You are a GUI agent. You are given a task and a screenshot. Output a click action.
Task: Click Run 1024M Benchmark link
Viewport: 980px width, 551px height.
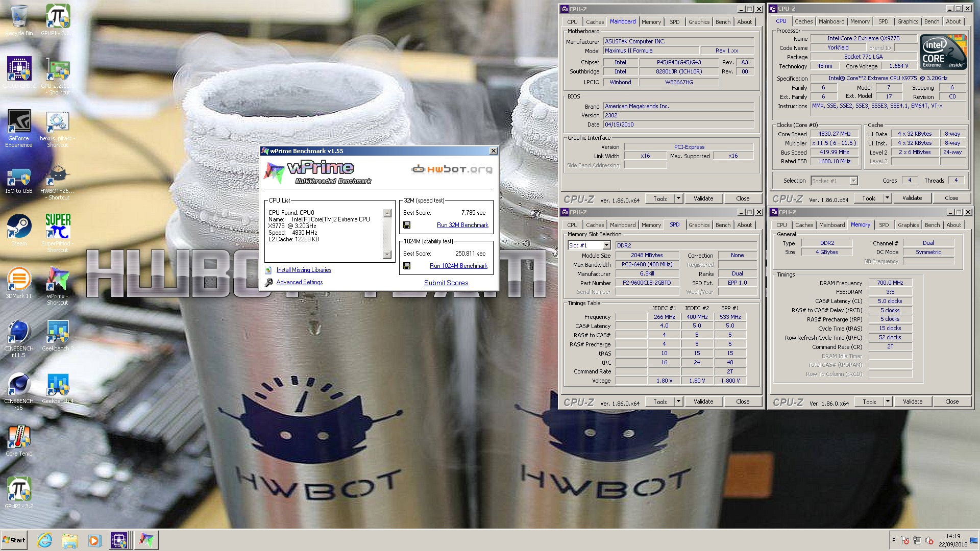[x=458, y=266]
